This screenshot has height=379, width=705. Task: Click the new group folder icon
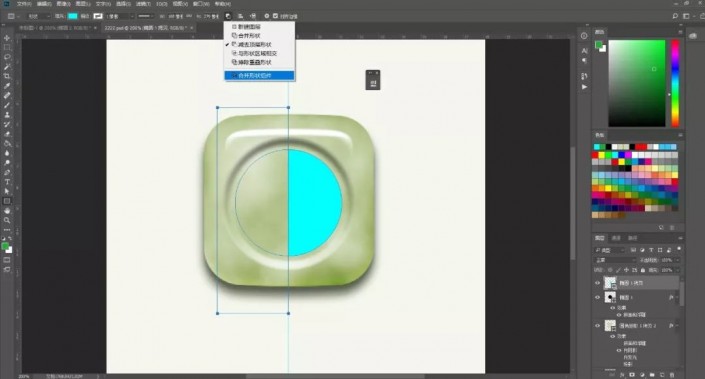point(652,375)
